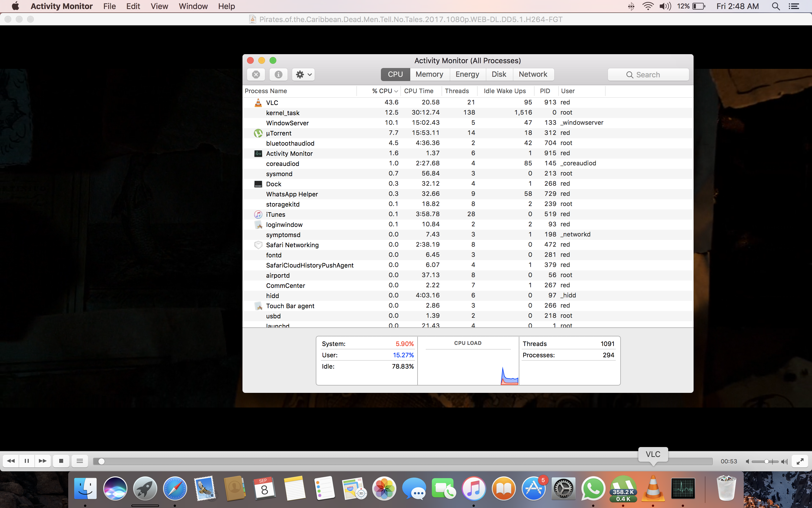Open the Apple menu

pyautogui.click(x=15, y=6)
